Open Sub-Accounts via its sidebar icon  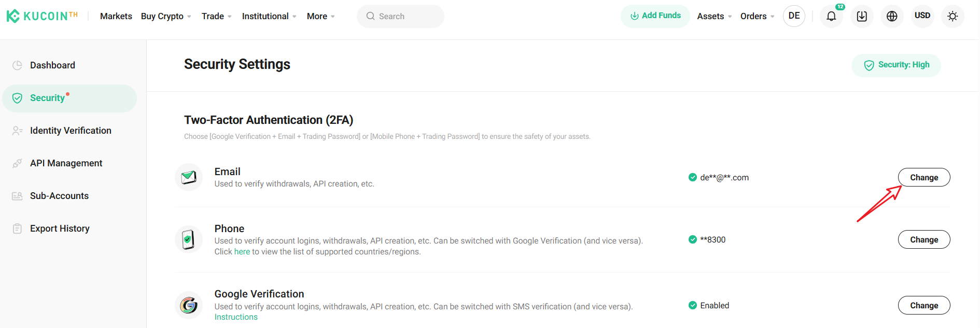pyautogui.click(x=17, y=195)
